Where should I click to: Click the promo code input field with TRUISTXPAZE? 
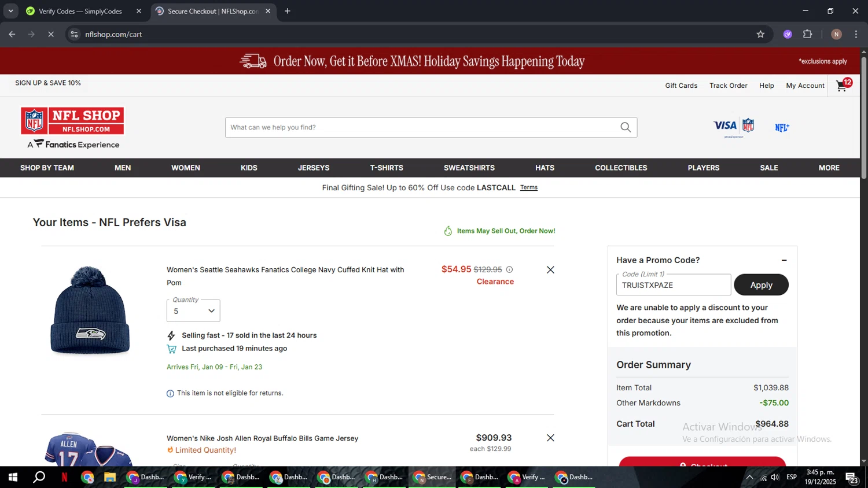(674, 284)
